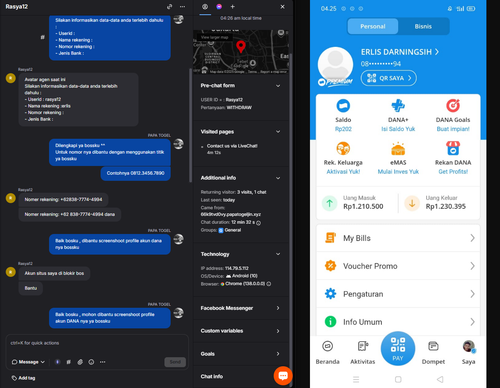Open the Info Umum row

398,322
